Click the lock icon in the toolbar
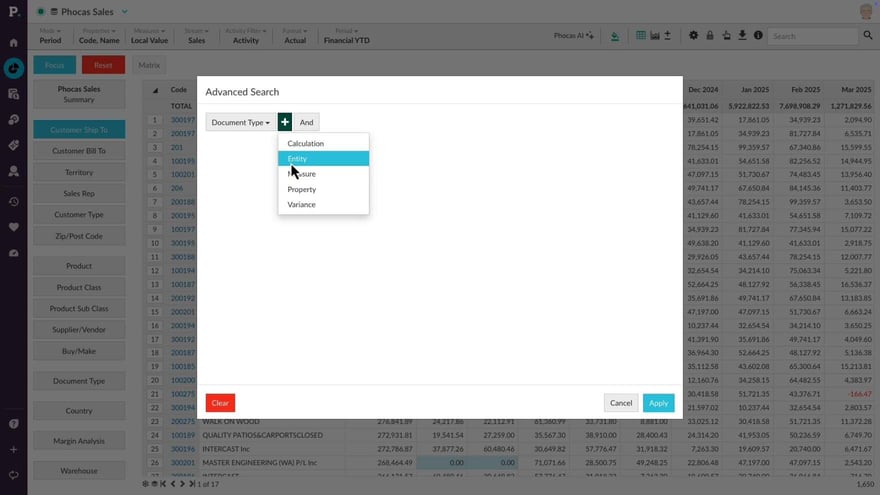Image resolution: width=880 pixels, height=495 pixels. coord(710,36)
